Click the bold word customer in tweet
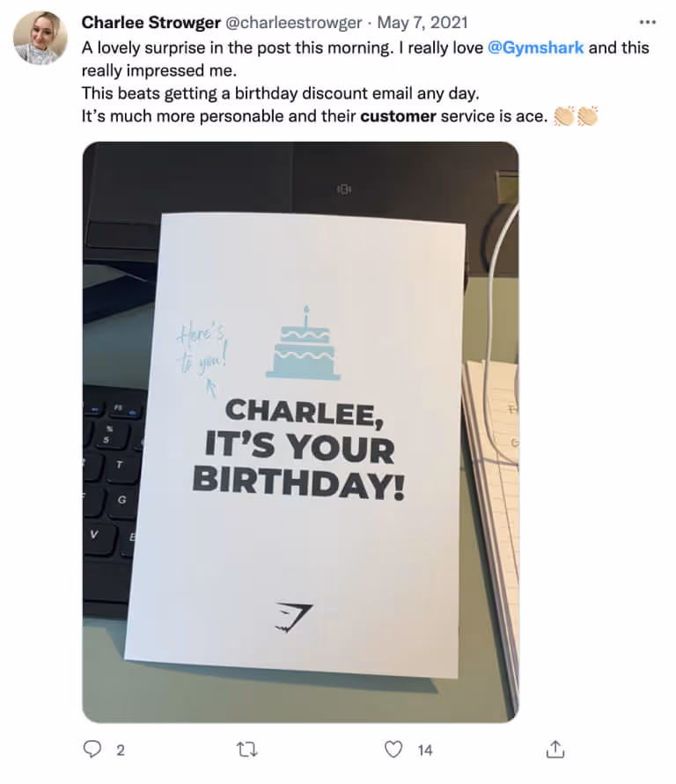The height and width of the screenshot is (784, 676). [x=398, y=116]
